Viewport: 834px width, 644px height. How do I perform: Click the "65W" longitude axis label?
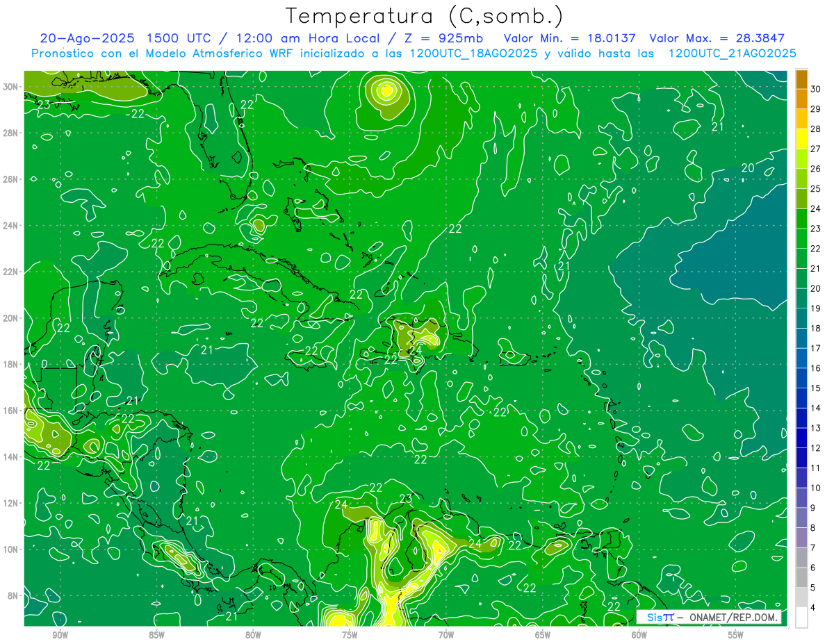point(542,635)
